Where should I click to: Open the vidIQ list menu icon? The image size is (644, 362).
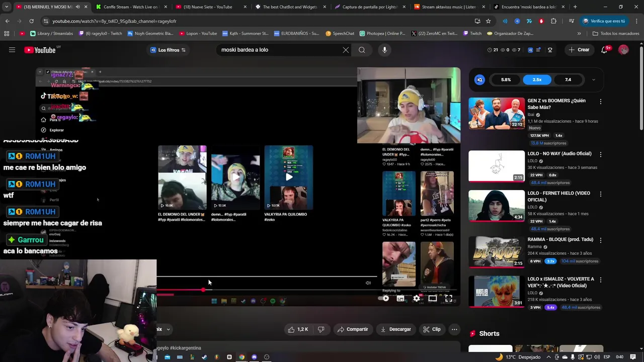538,50
